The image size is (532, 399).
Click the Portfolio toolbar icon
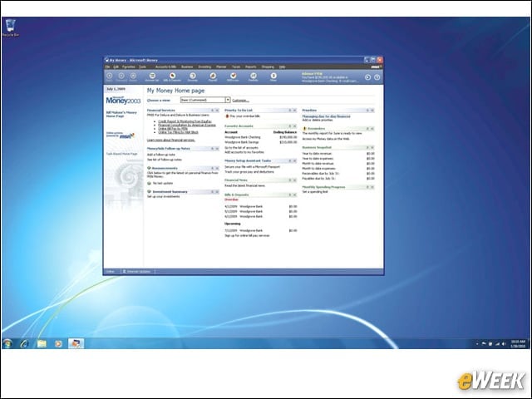pyautogui.click(x=253, y=77)
